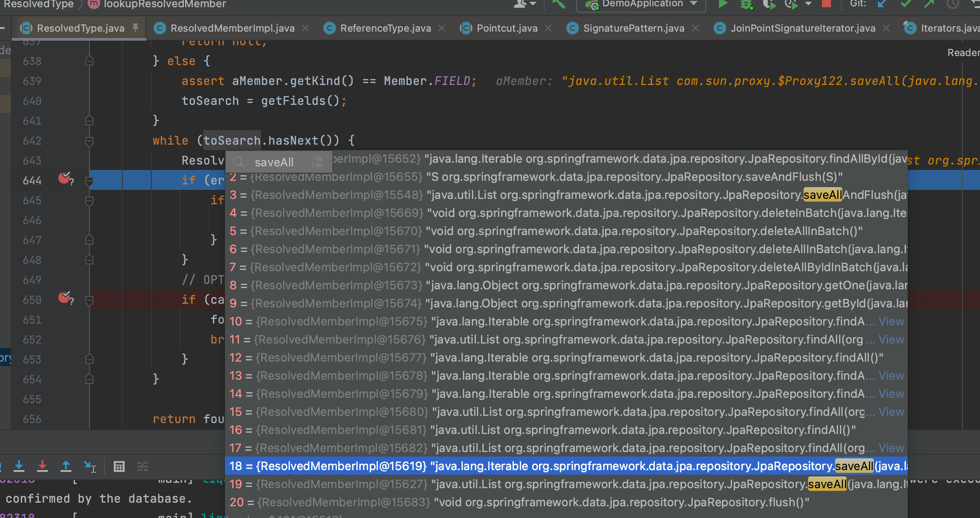980x518 pixels.
Task: Click the Reader mode label in editor
Action: point(963,53)
